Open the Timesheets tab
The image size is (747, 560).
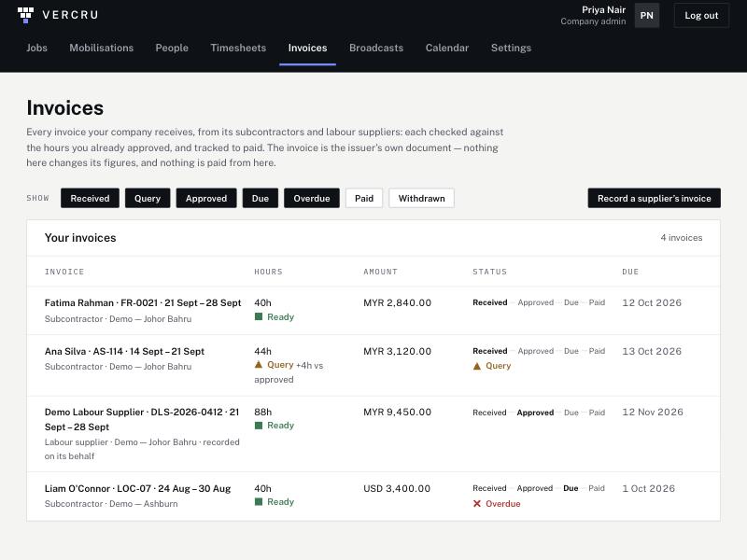pyautogui.click(x=238, y=48)
